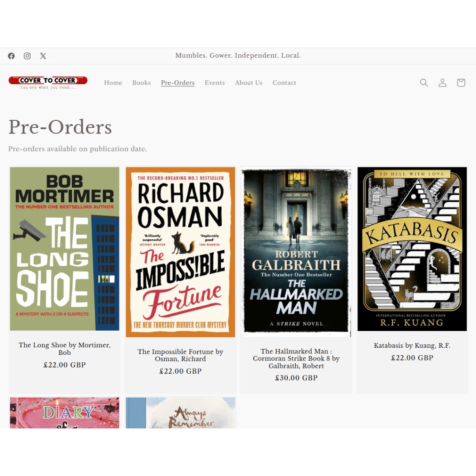Open The Hallmarked Man book cover
The height and width of the screenshot is (476, 476).
click(x=296, y=252)
